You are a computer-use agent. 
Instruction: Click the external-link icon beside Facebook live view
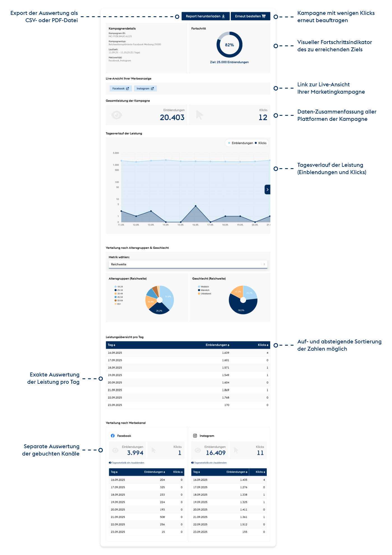click(127, 89)
